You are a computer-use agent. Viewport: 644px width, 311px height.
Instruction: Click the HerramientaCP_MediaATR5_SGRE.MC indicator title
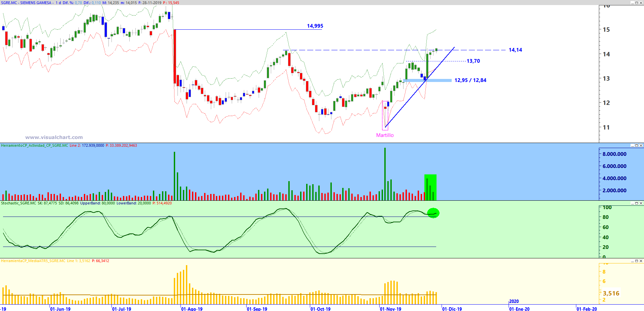click(x=33, y=261)
